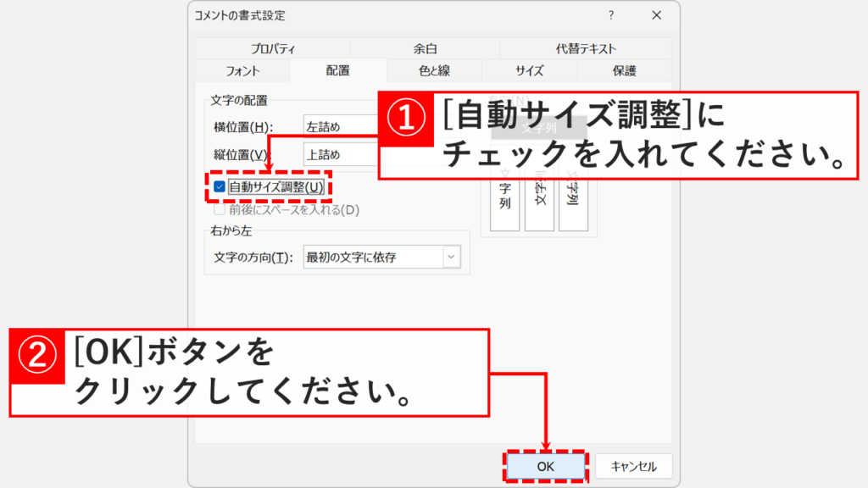Viewport: 868px width, 488px height.
Task: Select the 配置 tab
Action: (337, 70)
